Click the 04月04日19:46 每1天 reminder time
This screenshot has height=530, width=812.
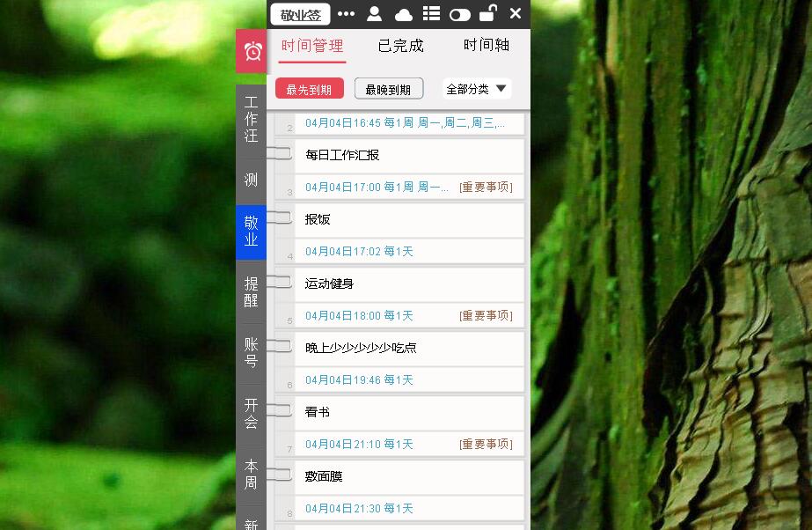click(x=359, y=379)
